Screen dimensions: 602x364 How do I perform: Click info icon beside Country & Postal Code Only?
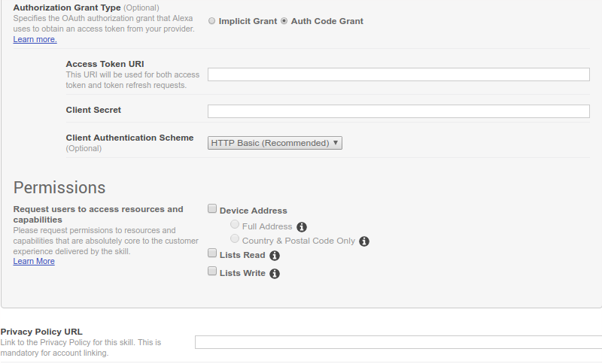364,241
